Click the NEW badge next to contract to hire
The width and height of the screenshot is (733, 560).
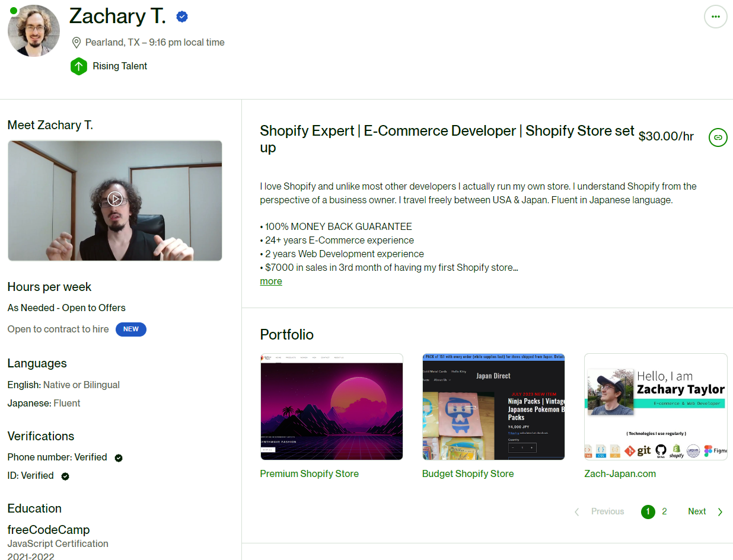coord(130,329)
